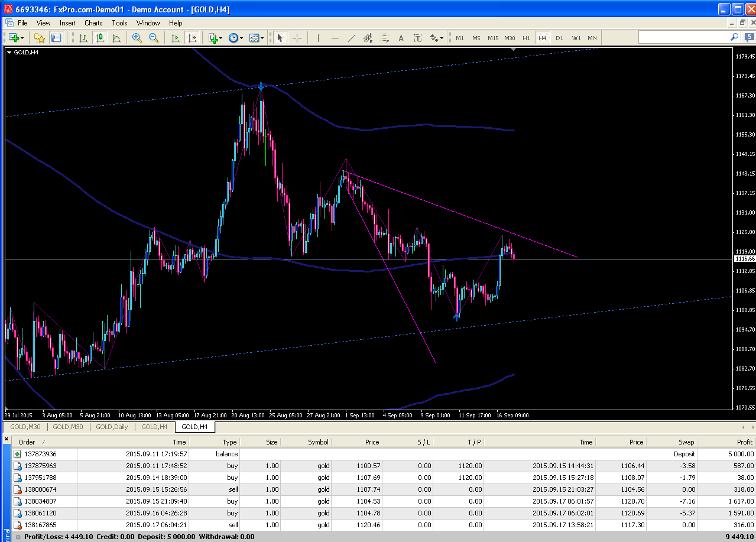Image resolution: width=756 pixels, height=542 pixels.
Task: Expand the New Chart dropdown arrow
Action: click(22, 38)
